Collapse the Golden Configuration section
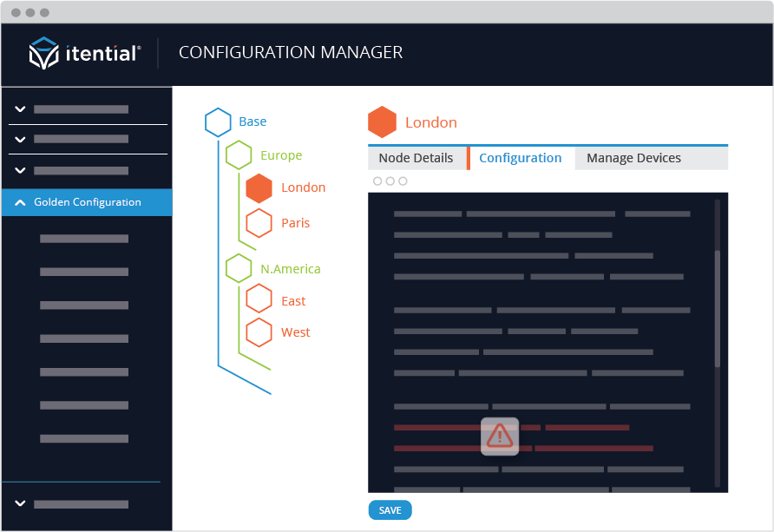 click(x=22, y=202)
